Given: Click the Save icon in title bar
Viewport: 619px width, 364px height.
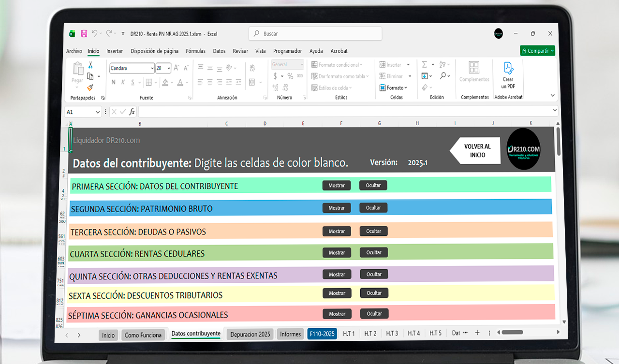Looking at the screenshot, I should click(x=84, y=34).
